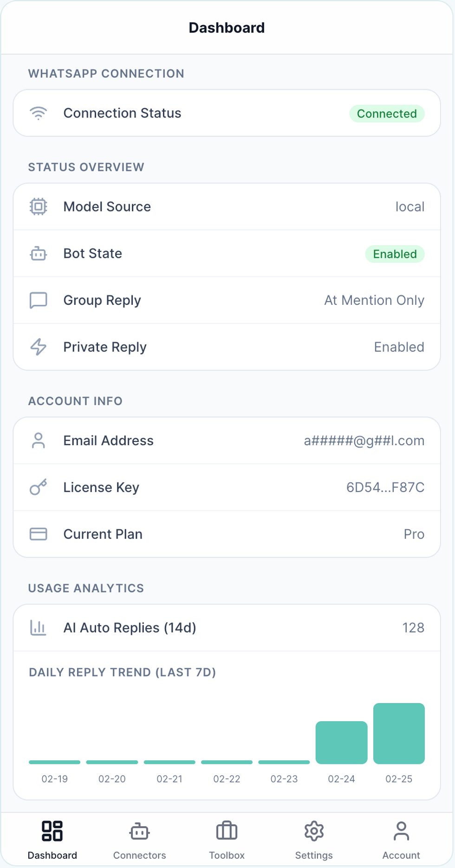455x868 pixels.
Task: Click the card icon next to Current Plan
Action: 39,534
